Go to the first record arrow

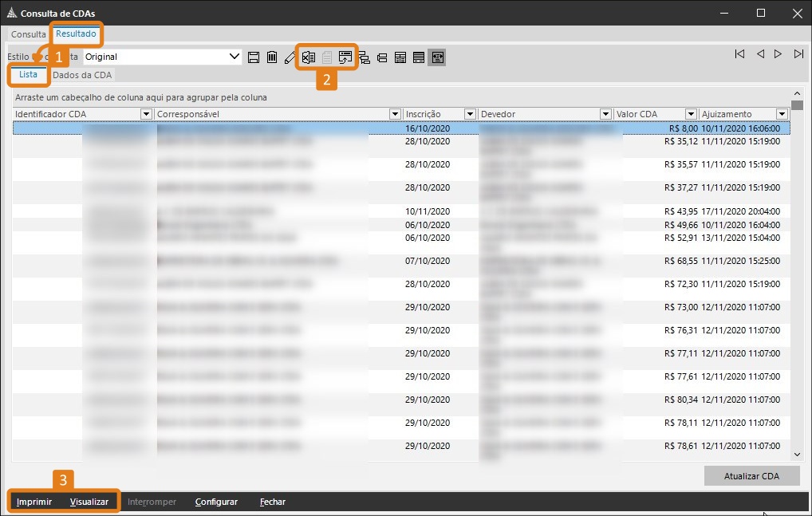point(739,54)
